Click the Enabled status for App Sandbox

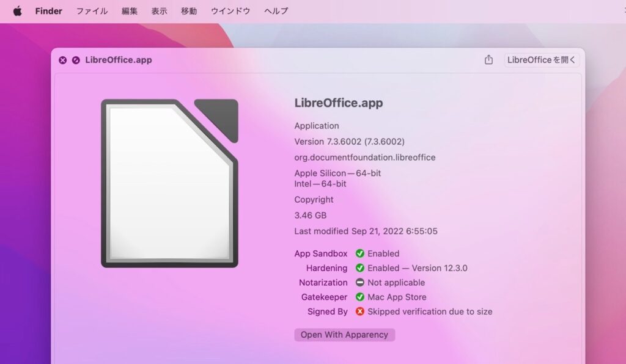point(384,253)
